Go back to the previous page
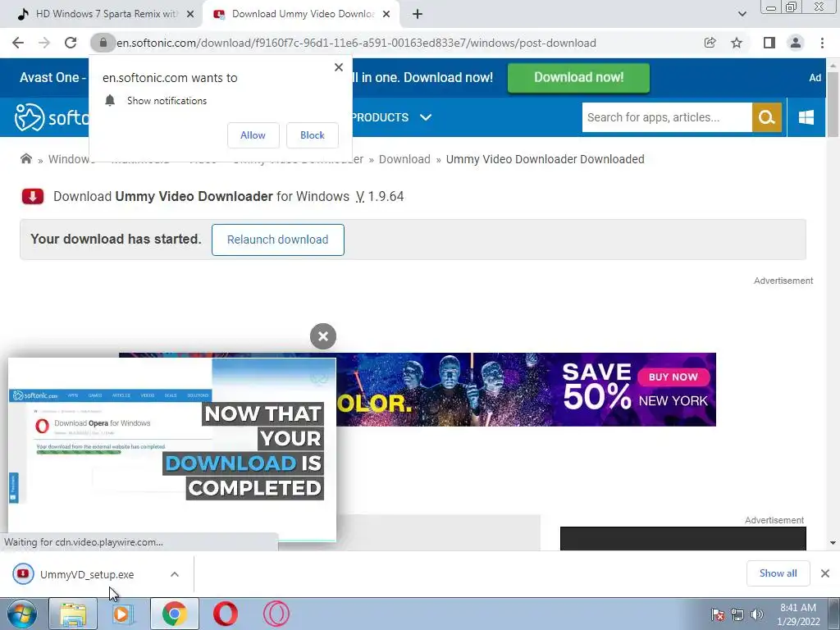840x630 pixels. point(18,43)
